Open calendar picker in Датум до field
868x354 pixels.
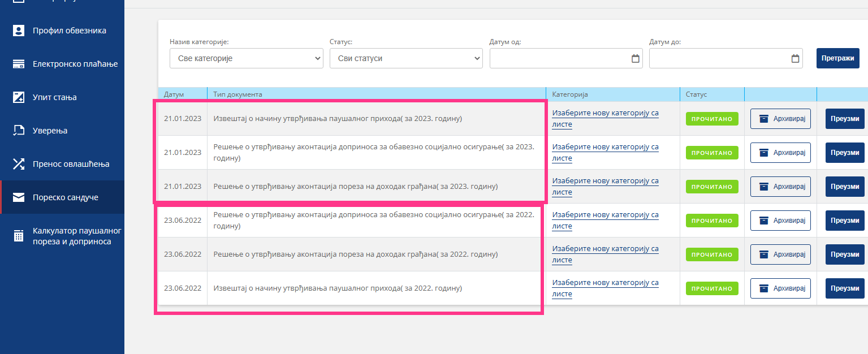(x=795, y=58)
